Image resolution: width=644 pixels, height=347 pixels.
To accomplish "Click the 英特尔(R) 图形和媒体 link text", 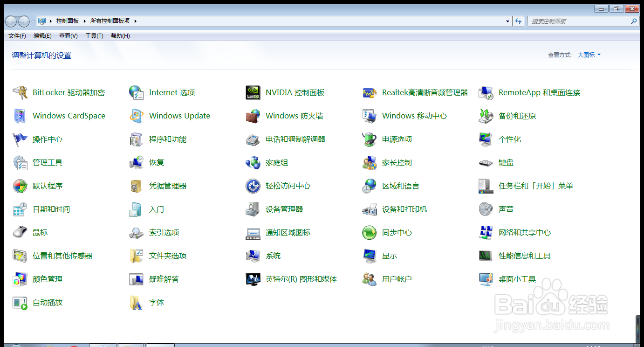I will coord(301,279).
